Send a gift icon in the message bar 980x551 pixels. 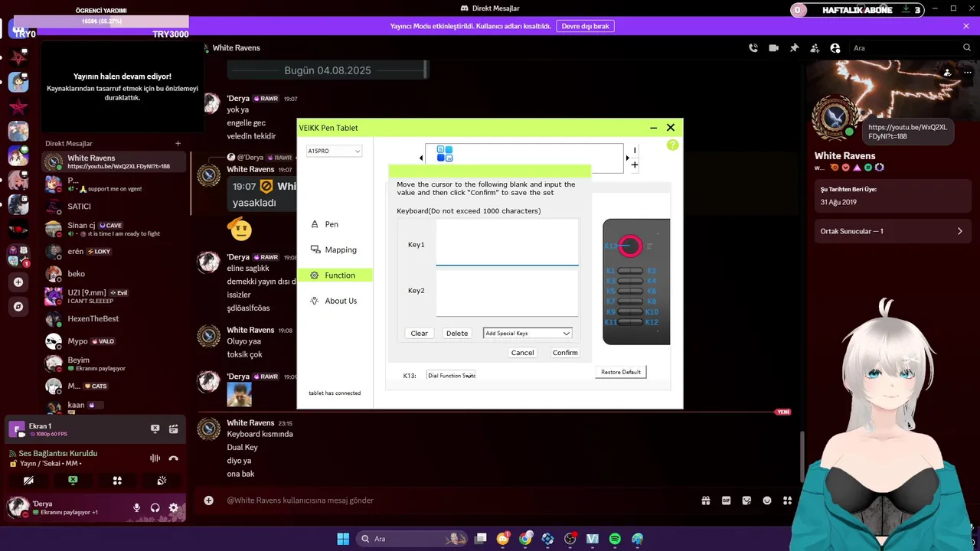tap(706, 500)
